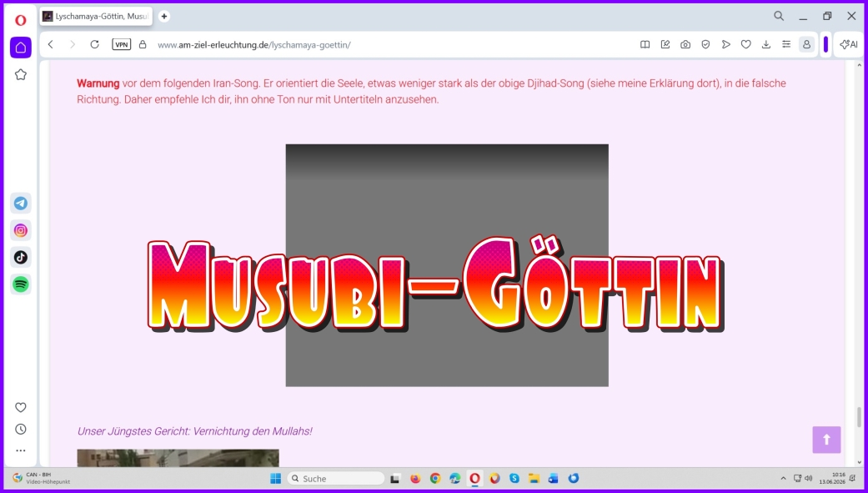Open Skype from the taskbar
Screen dimensions: 868x493
[514, 479]
